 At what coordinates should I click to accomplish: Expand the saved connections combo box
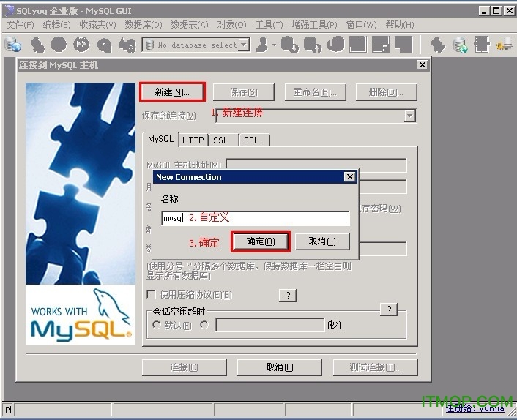409,116
